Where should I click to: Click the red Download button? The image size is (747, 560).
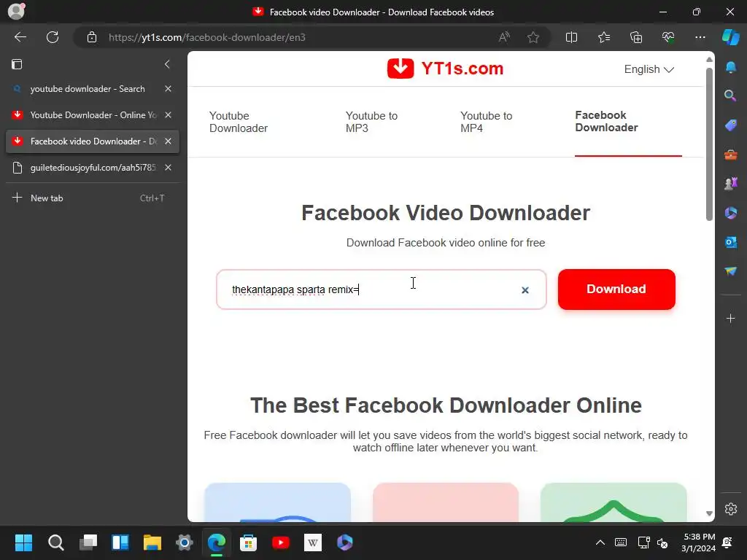616,289
